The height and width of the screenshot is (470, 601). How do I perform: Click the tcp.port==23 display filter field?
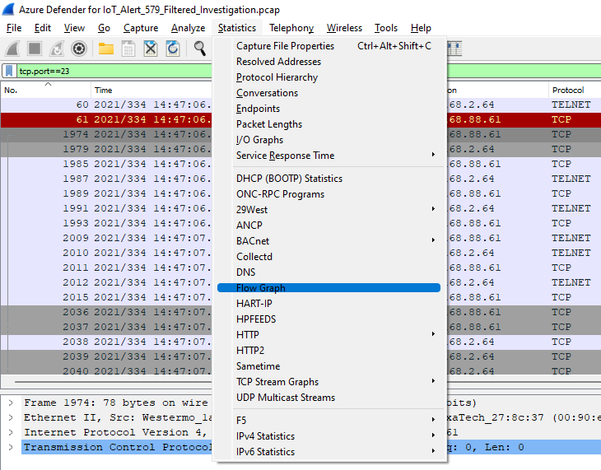pos(114,71)
